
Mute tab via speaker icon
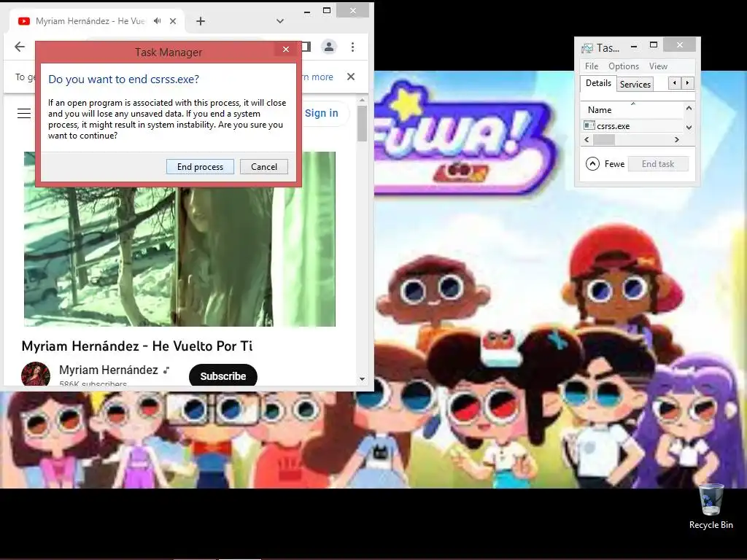[158, 21]
